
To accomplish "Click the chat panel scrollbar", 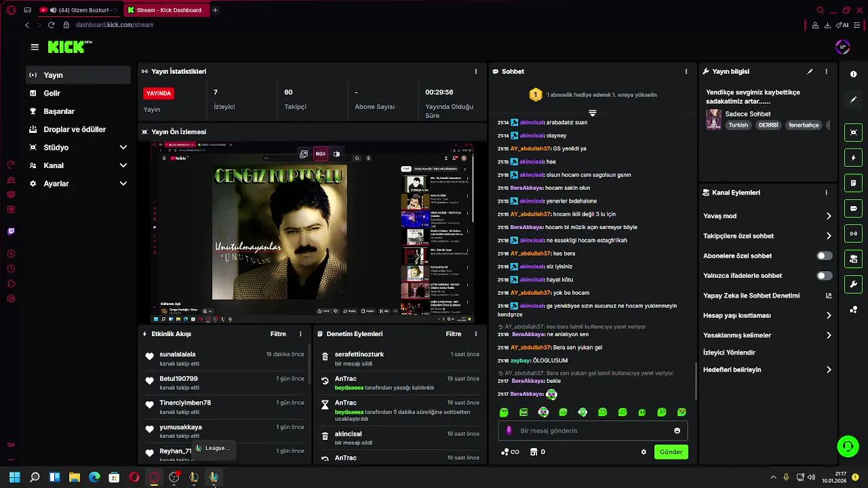I will click(696, 381).
